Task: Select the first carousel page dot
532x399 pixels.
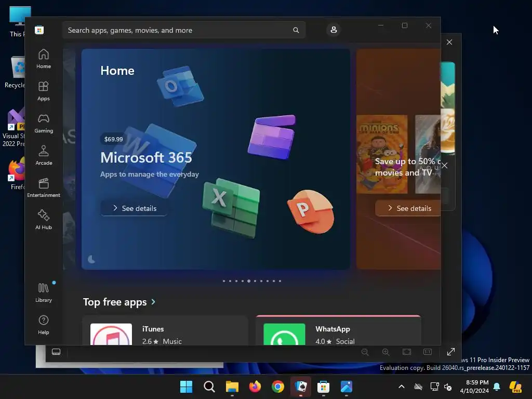Action: pos(224,281)
